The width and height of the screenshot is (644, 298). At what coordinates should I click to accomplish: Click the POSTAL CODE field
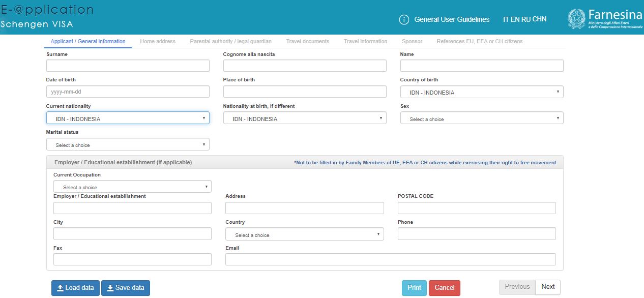pos(477,208)
